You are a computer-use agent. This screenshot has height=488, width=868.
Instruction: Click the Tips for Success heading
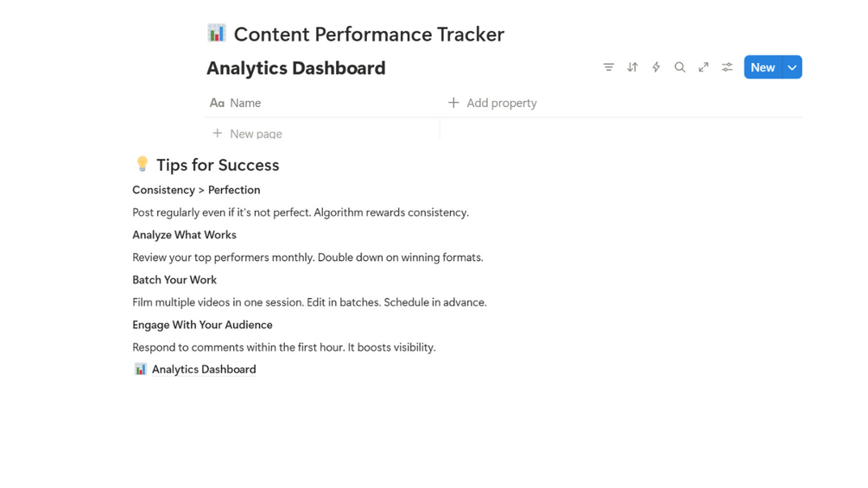[218, 165]
